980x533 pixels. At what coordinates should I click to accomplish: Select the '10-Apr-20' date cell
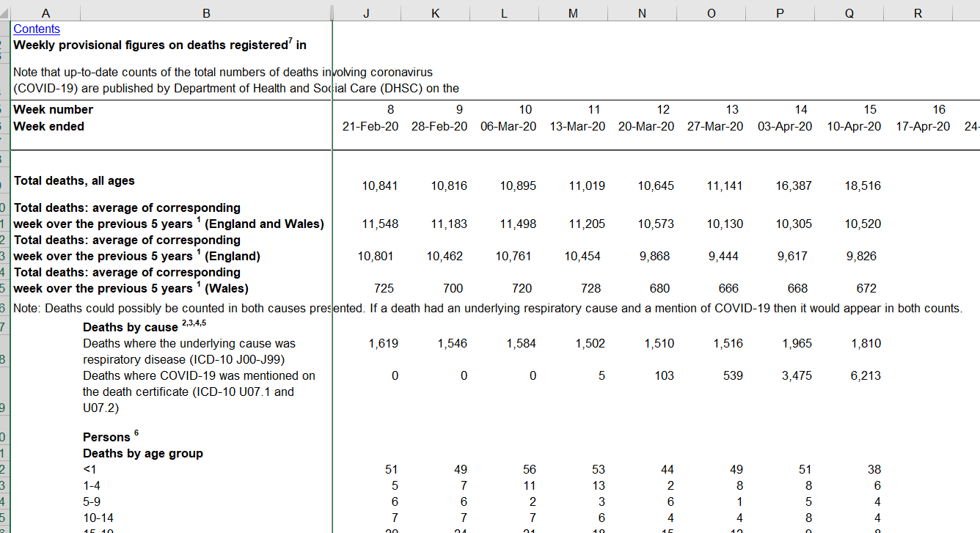click(x=854, y=126)
